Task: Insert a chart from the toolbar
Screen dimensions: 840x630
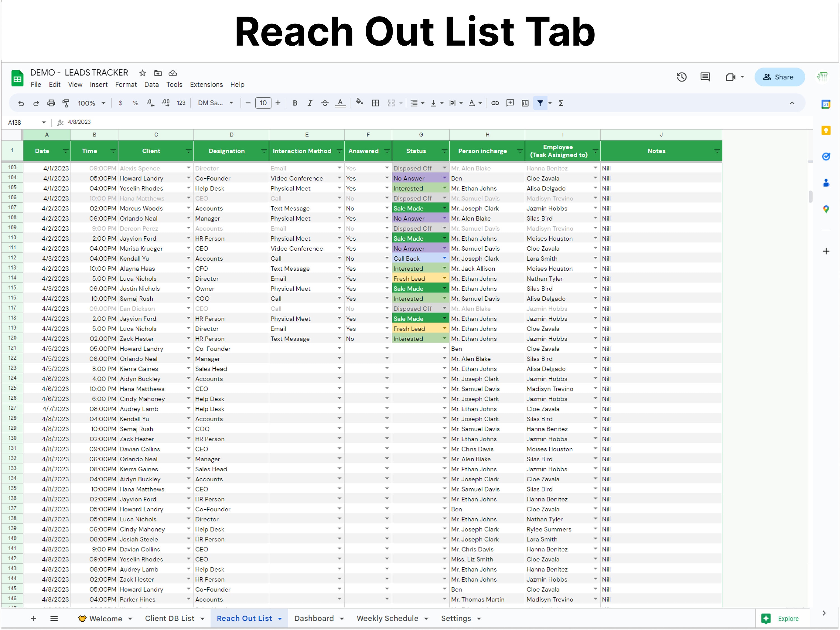Action: (525, 103)
